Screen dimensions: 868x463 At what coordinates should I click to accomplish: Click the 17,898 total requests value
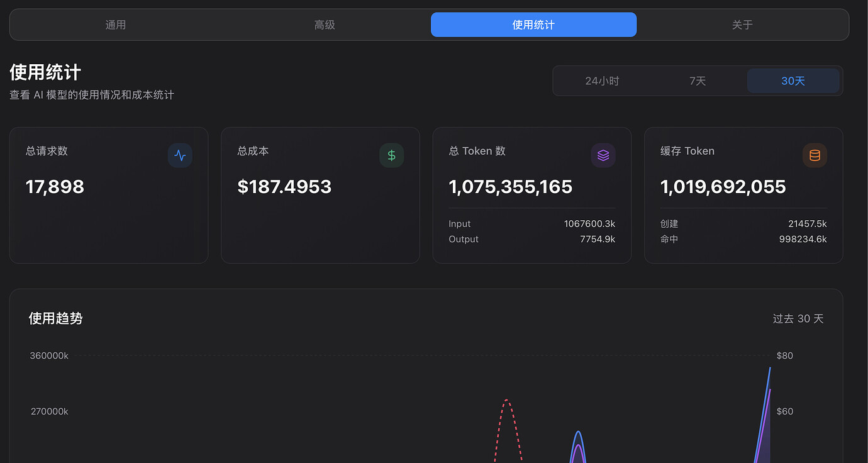(55, 187)
